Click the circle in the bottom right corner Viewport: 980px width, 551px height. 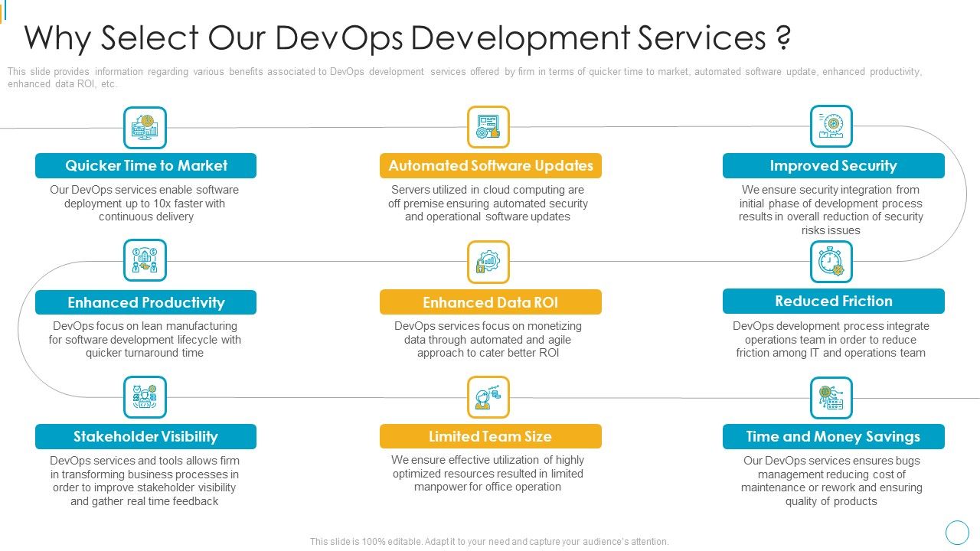tap(958, 533)
